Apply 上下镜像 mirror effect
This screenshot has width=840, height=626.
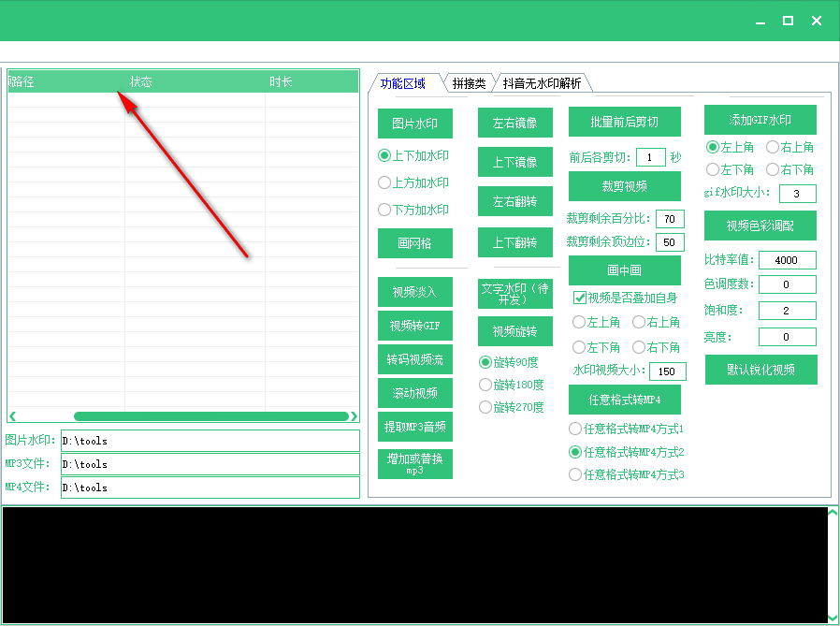pos(515,162)
